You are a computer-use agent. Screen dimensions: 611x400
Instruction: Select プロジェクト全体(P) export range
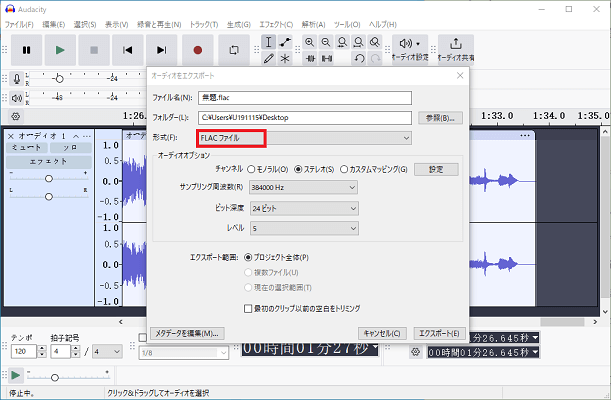coord(248,257)
